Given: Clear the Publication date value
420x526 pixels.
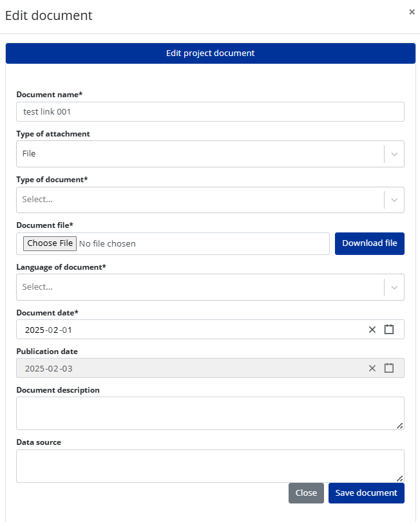Looking at the screenshot, I should click(372, 368).
